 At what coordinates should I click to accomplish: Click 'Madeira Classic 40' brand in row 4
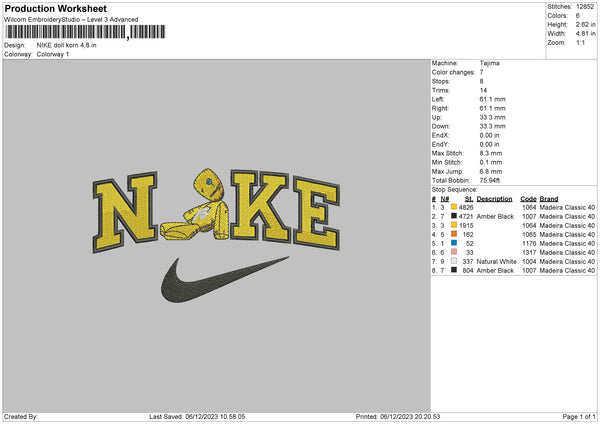click(567, 235)
